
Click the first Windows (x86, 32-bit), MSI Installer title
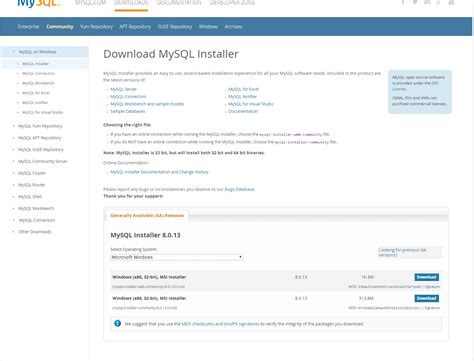coord(149,277)
